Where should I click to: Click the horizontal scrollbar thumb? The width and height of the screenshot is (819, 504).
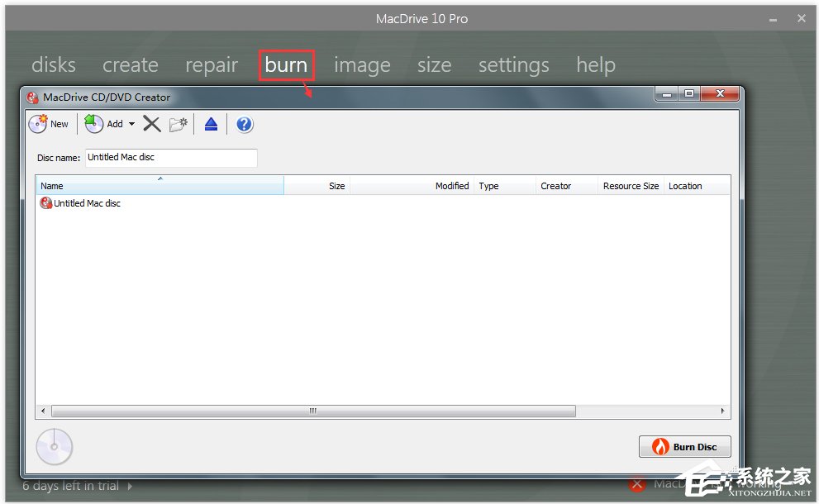(313, 411)
